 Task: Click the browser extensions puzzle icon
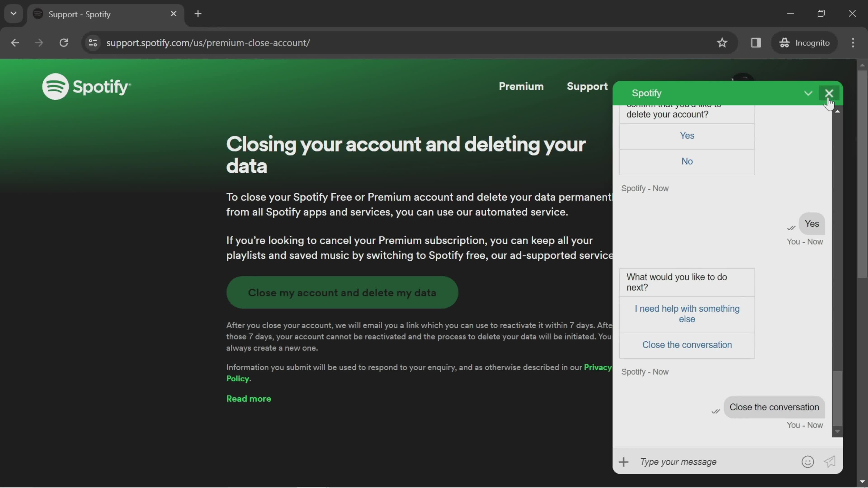[756, 42]
